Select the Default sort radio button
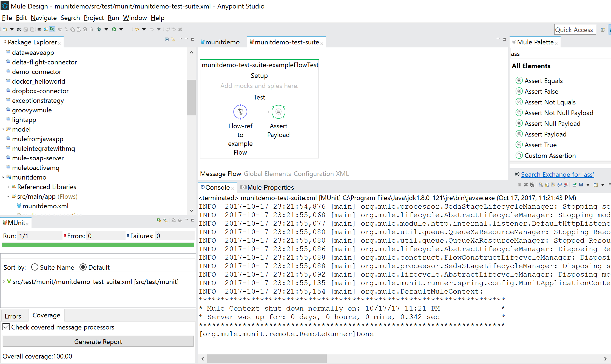The width and height of the screenshot is (611, 364). pos(83,267)
